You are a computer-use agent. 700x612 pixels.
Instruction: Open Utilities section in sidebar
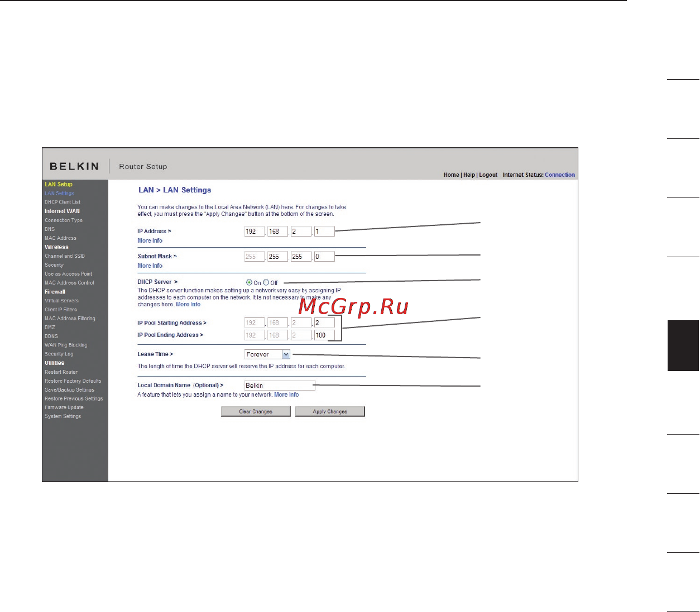[x=54, y=363]
